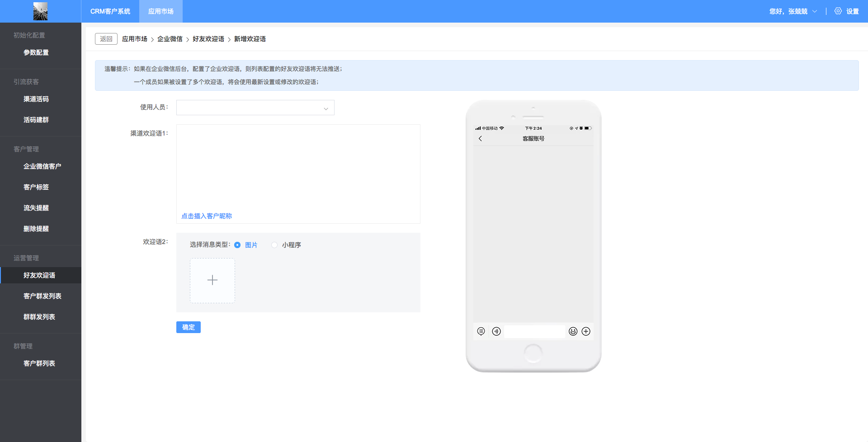Click the settings gear icon
This screenshot has width=868, height=442.
[838, 11]
